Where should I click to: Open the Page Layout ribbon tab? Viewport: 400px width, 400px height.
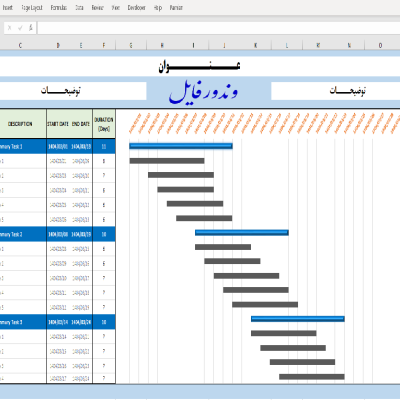click(32, 7)
